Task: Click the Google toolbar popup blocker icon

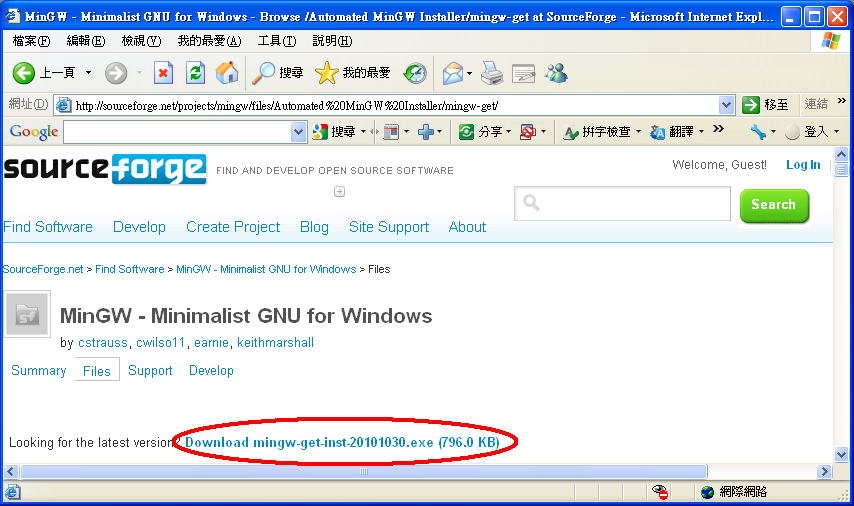Action: (528, 132)
